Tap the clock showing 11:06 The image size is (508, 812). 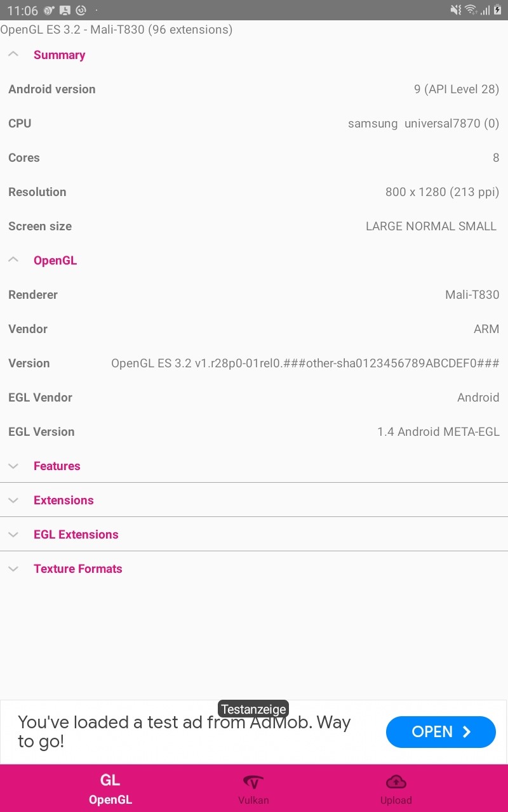(x=23, y=11)
